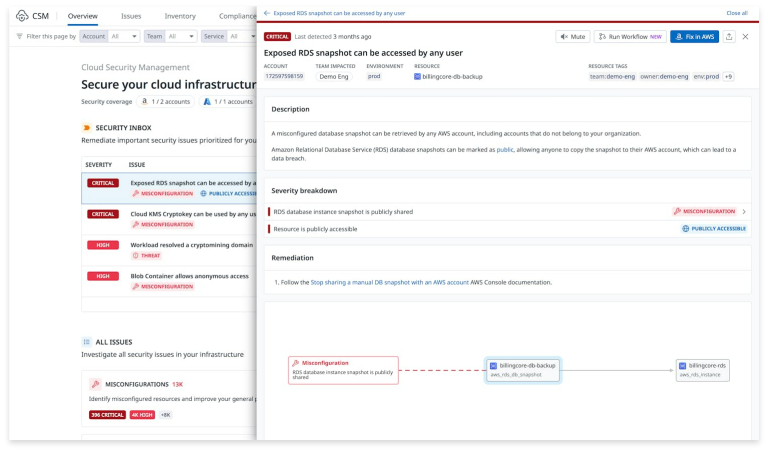768x452 pixels.
Task: Click the share/export icon in panel header
Action: coord(729,37)
